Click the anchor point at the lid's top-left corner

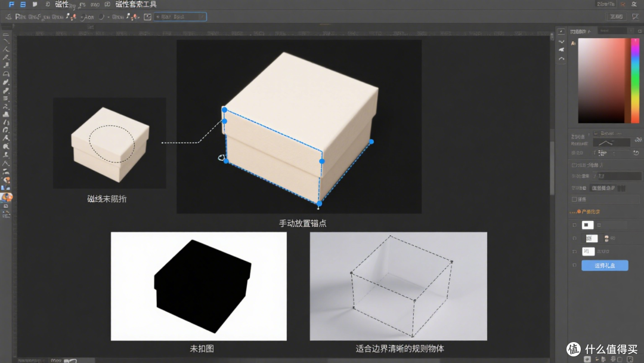[x=224, y=110]
